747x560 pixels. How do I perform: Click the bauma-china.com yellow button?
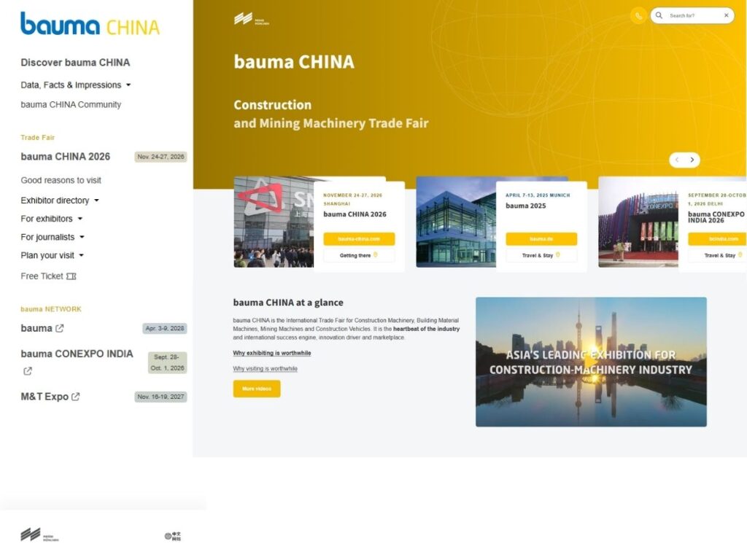(x=359, y=239)
